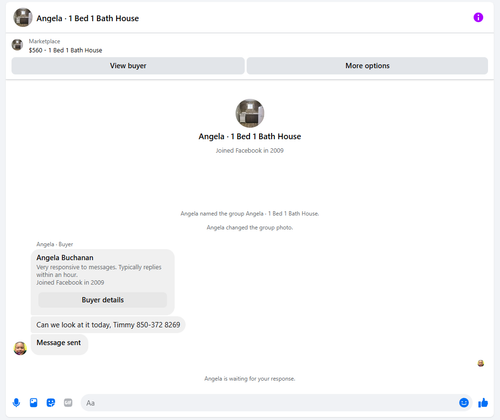Record a voice clip with microphone icon
The image size is (500, 420).
pos(16,403)
